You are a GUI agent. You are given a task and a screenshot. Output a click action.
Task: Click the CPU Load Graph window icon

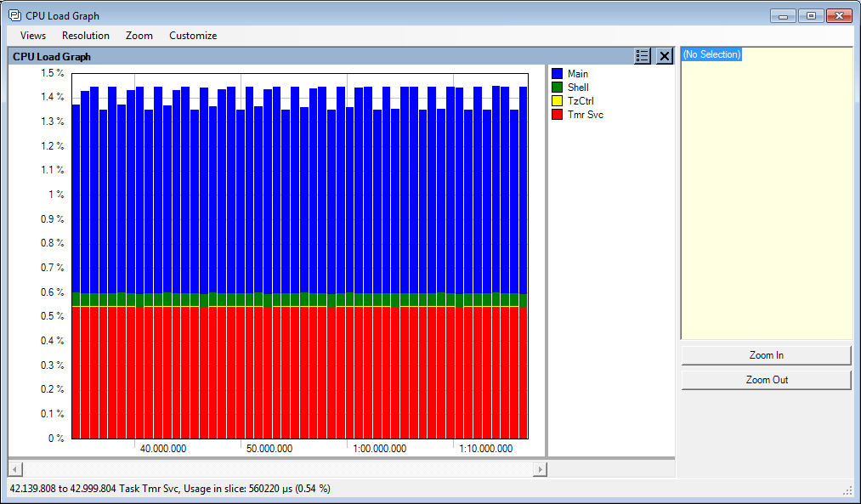click(14, 15)
